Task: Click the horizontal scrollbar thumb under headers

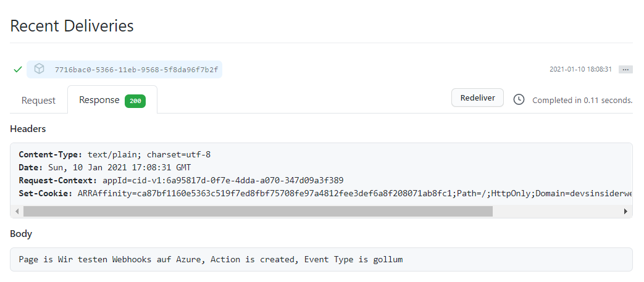Action: [257, 211]
